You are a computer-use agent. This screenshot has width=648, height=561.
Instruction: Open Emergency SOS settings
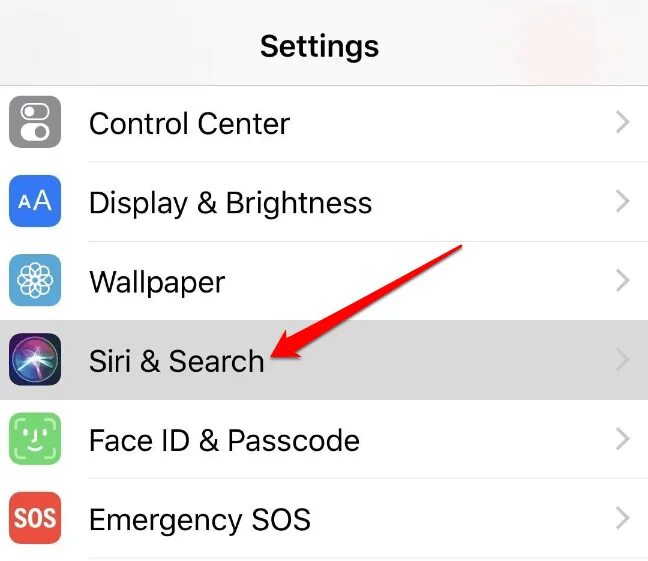pyautogui.click(x=324, y=518)
